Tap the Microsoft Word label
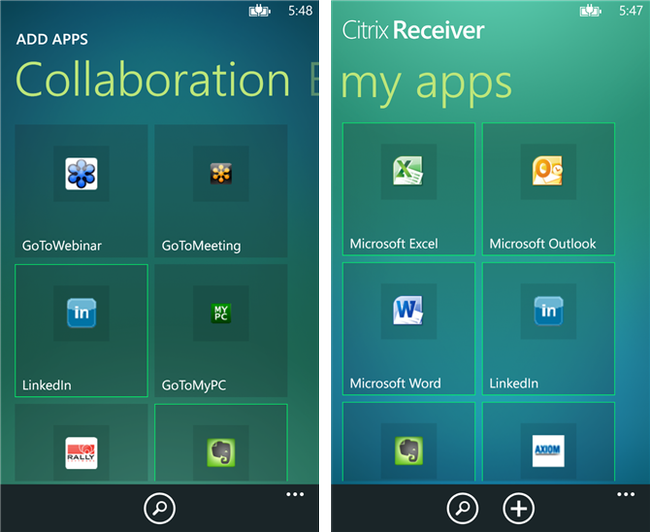 point(395,383)
